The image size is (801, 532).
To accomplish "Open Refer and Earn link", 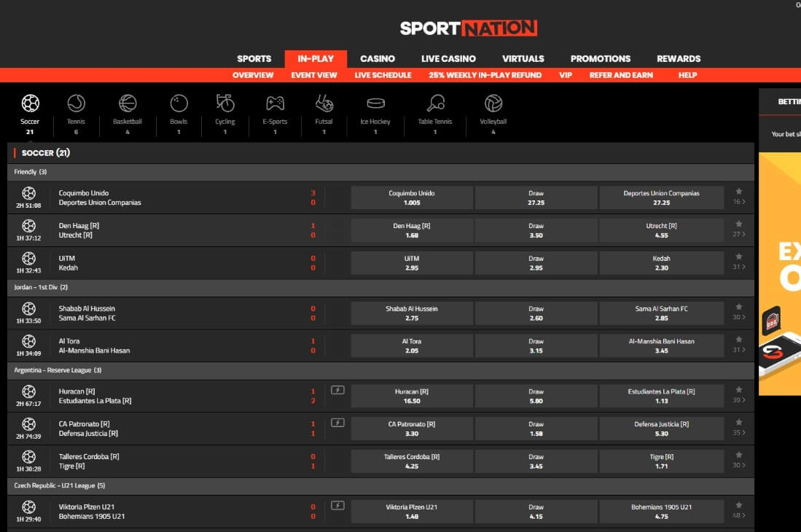I will coord(621,75).
